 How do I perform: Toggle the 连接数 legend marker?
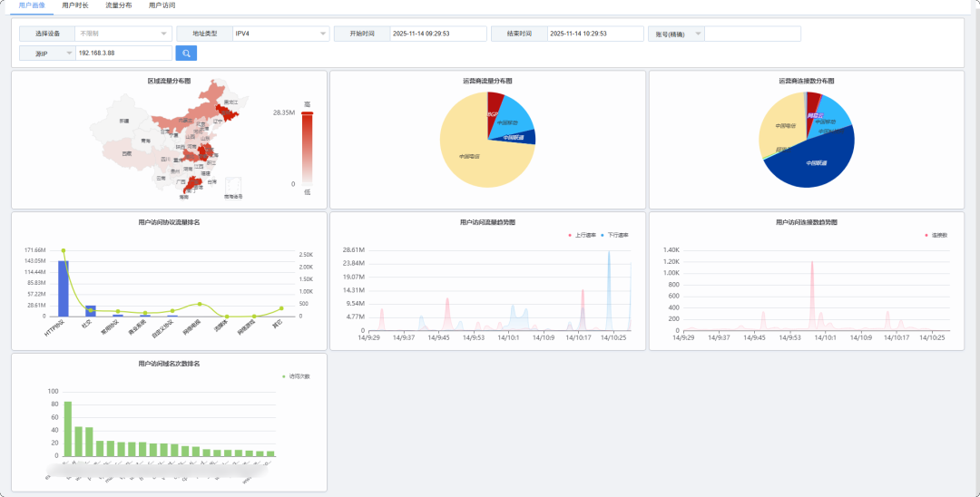[936, 235]
